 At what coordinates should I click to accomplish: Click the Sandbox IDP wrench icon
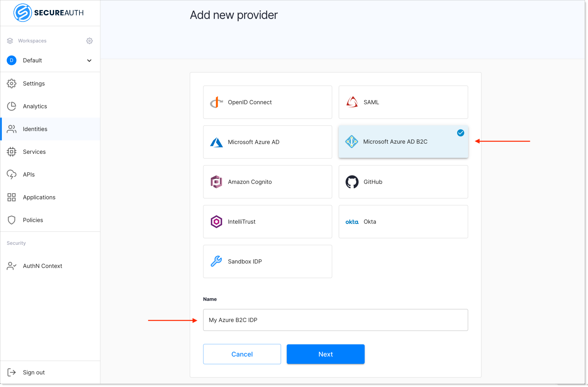pos(216,261)
